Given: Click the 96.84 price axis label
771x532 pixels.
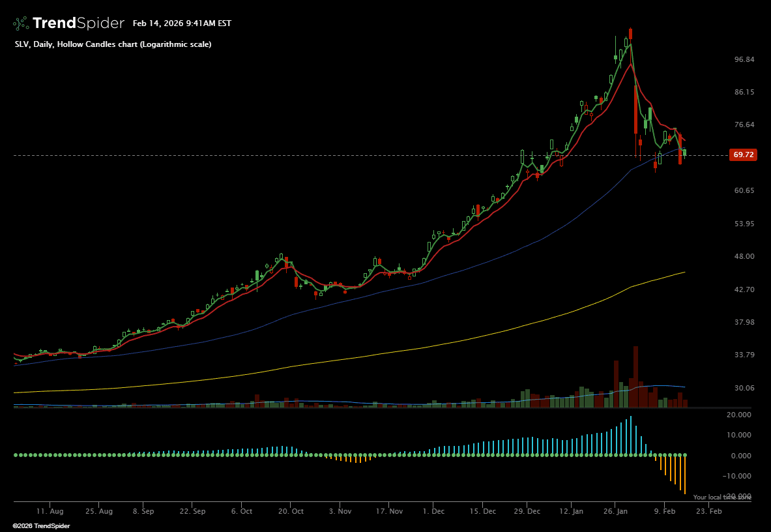Looking at the screenshot, I should [x=744, y=59].
